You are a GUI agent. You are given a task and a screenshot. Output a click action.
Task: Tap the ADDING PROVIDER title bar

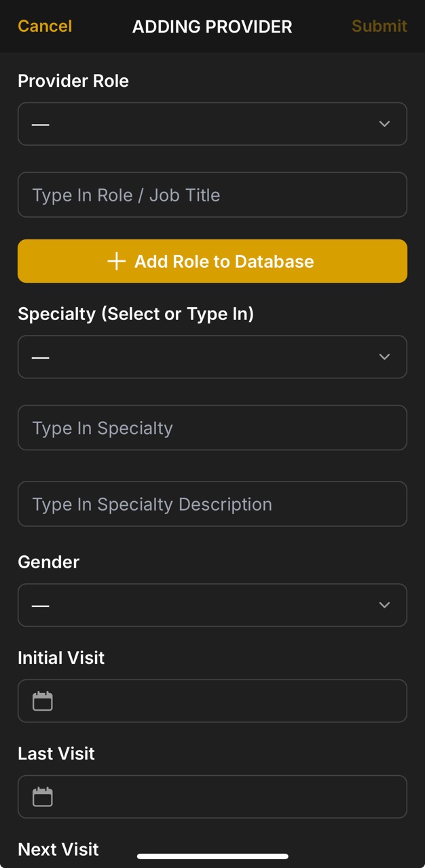212,26
